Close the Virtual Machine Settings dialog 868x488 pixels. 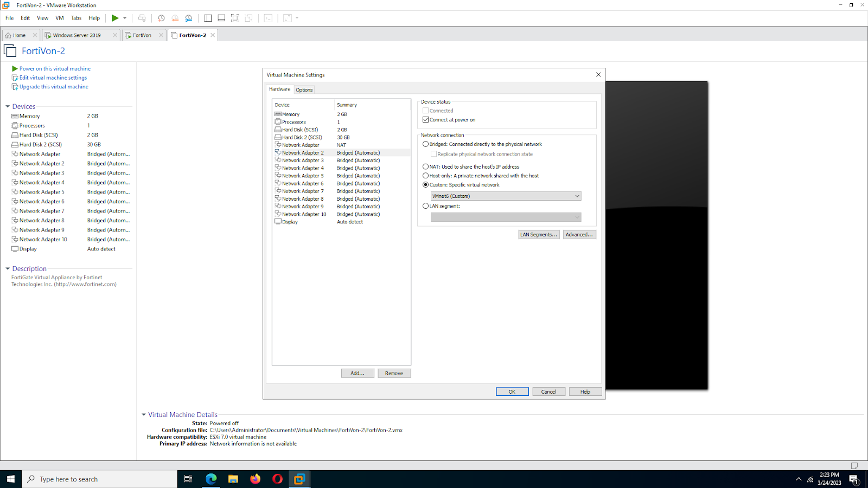point(598,75)
